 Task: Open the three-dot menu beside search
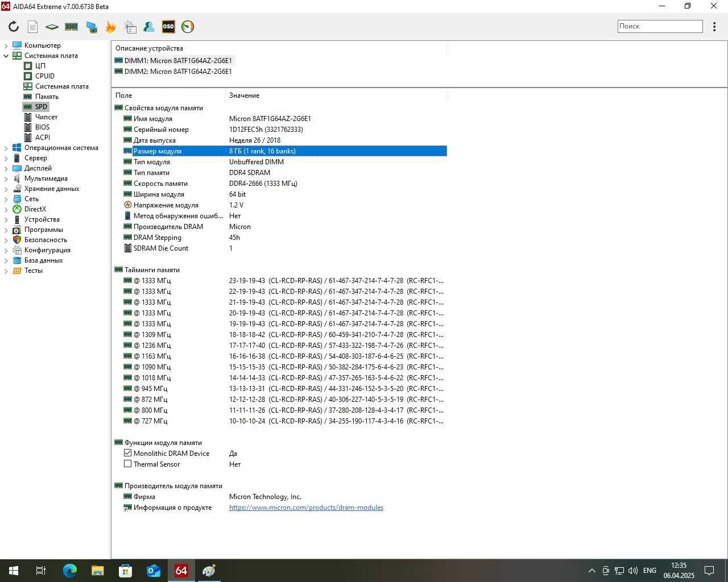714,27
